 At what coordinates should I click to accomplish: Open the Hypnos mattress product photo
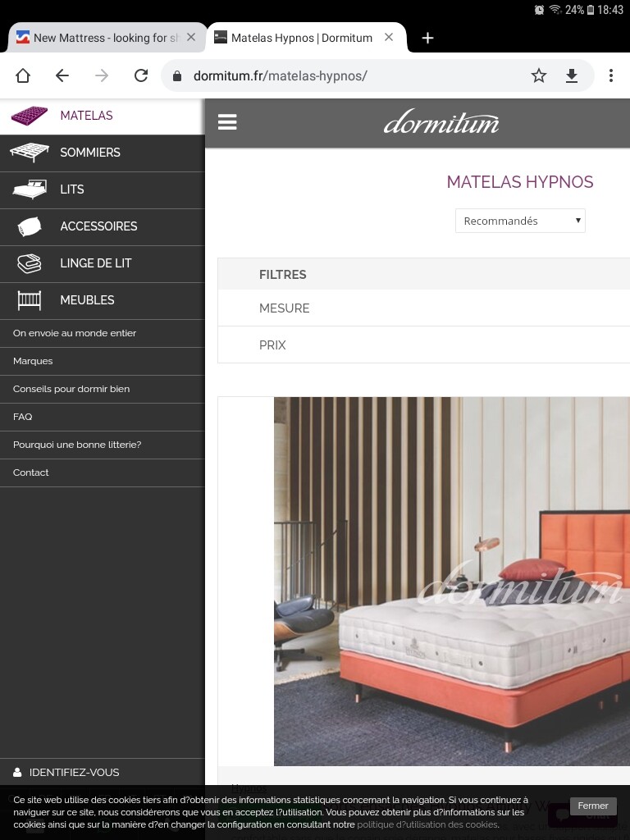[452, 582]
